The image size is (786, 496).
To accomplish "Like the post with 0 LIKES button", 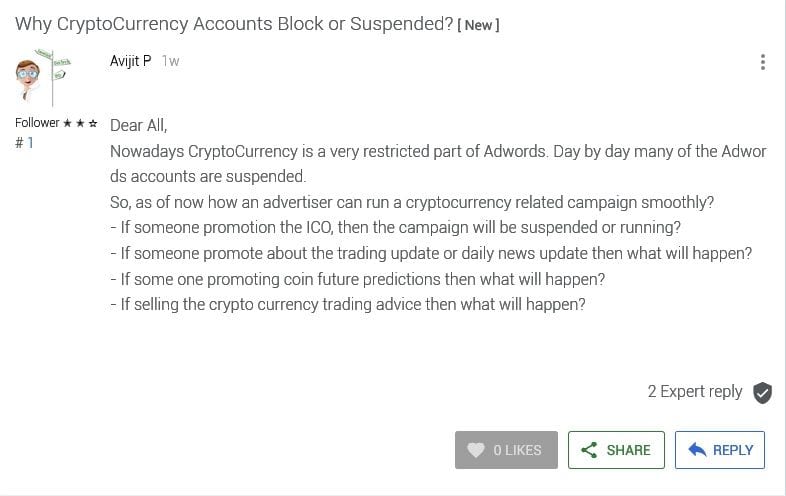I will pos(506,450).
